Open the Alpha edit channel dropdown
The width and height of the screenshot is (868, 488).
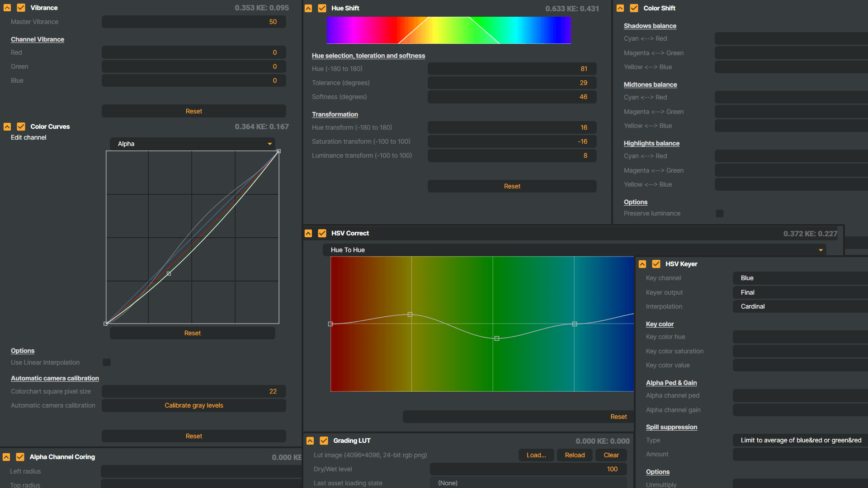[x=193, y=144]
